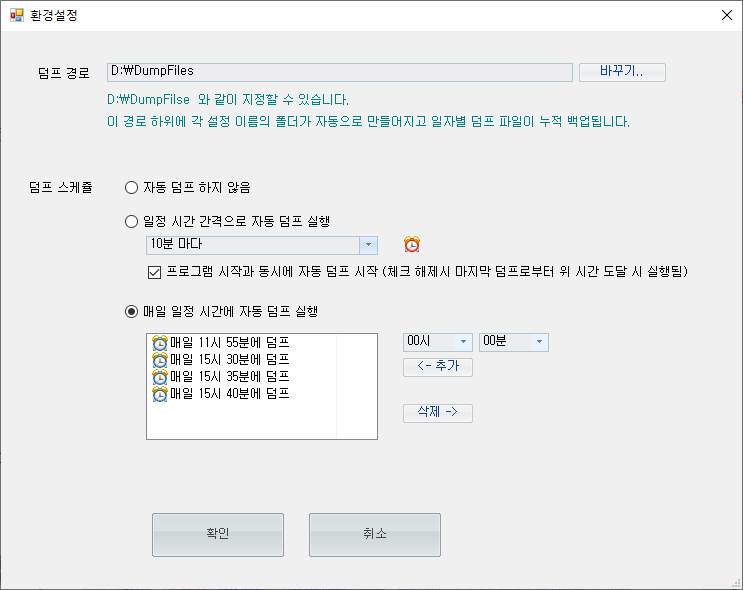Click clock icon of 매일 11시 55분에 덤프
The width and height of the screenshot is (743, 590).
pyautogui.click(x=160, y=343)
